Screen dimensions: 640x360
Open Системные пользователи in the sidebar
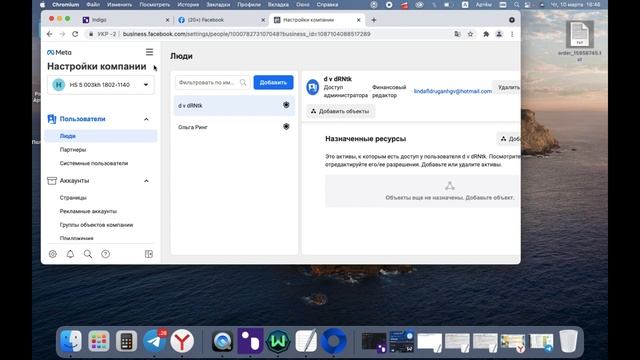pyautogui.click(x=94, y=163)
